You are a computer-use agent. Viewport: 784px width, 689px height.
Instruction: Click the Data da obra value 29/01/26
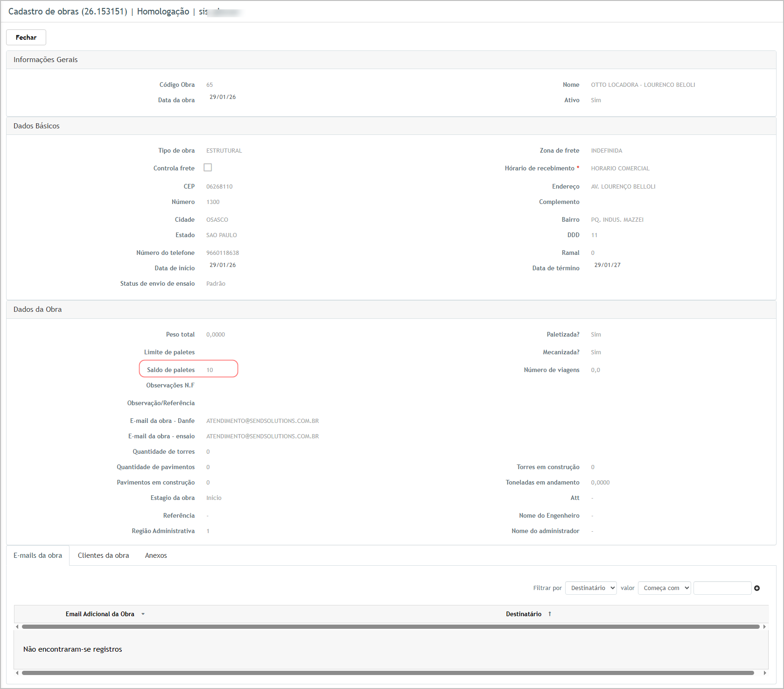[x=223, y=97]
